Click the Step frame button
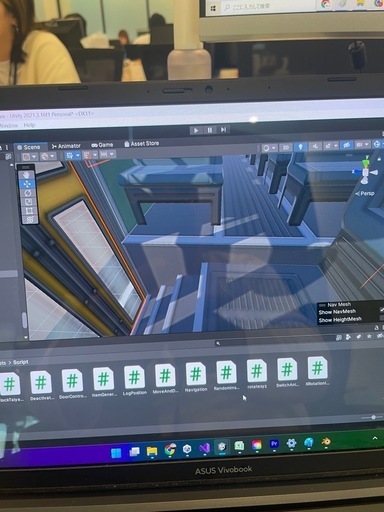 pyautogui.click(x=223, y=129)
